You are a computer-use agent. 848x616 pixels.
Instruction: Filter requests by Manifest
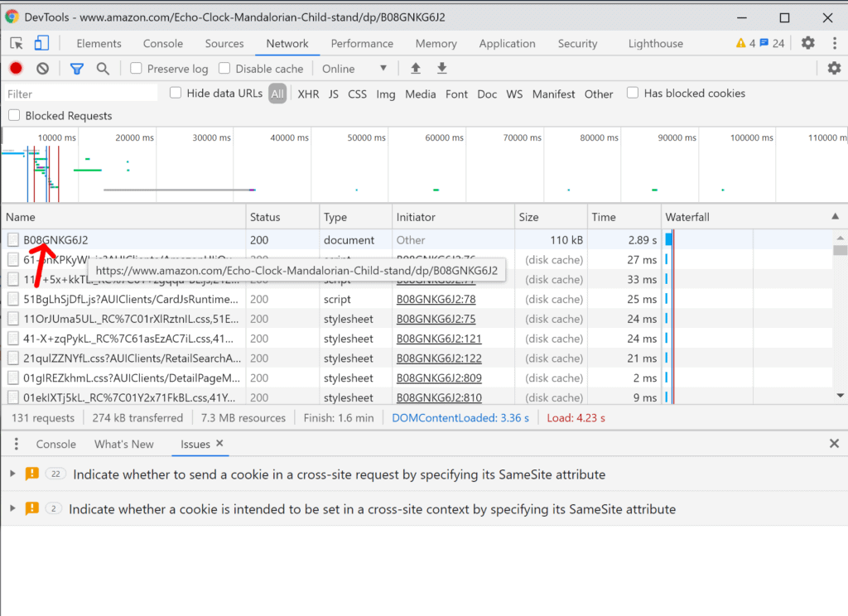coord(553,94)
